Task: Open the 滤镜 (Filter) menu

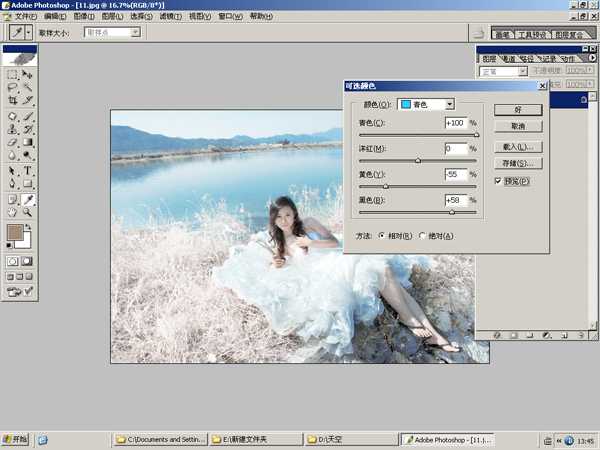Action: click(x=171, y=17)
